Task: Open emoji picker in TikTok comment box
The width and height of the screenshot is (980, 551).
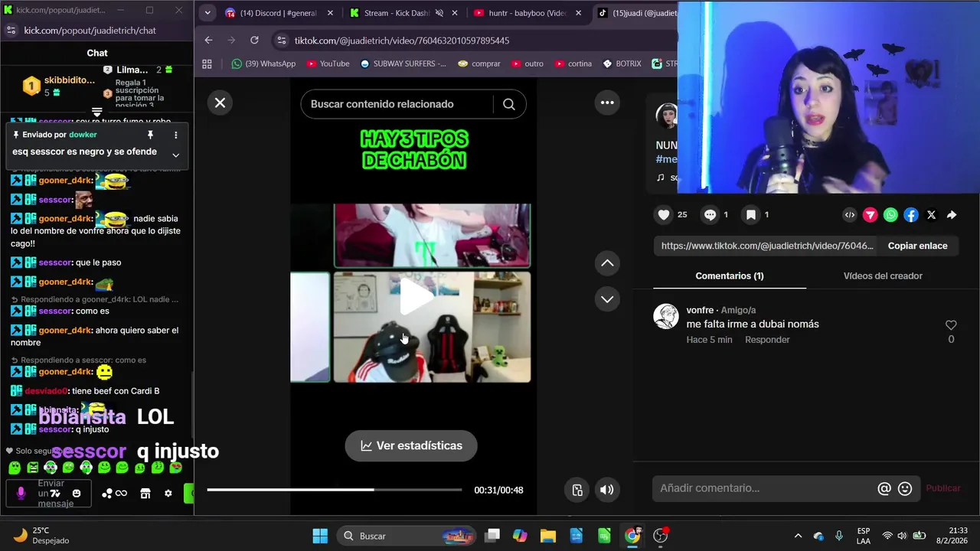Action: [905, 488]
